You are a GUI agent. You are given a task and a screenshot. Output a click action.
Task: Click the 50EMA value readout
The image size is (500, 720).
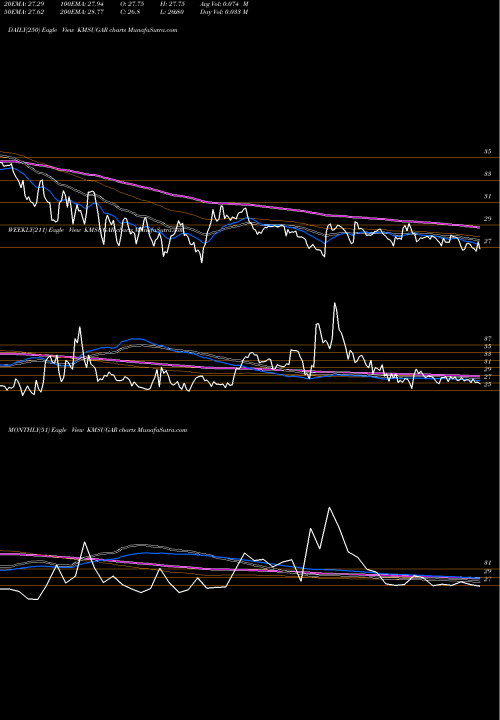point(24,12)
